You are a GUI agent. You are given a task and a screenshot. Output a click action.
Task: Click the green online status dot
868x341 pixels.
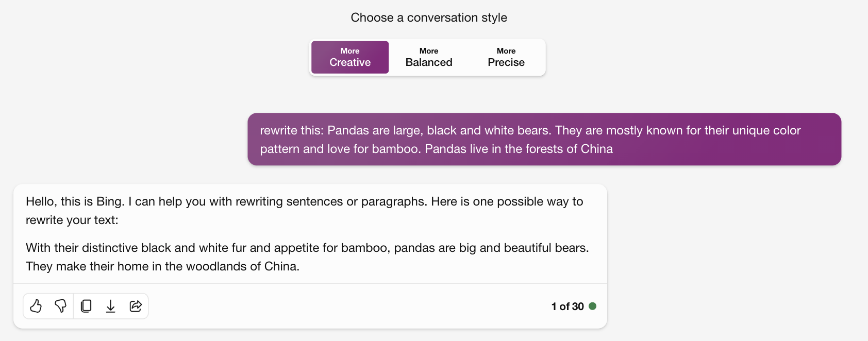click(593, 306)
